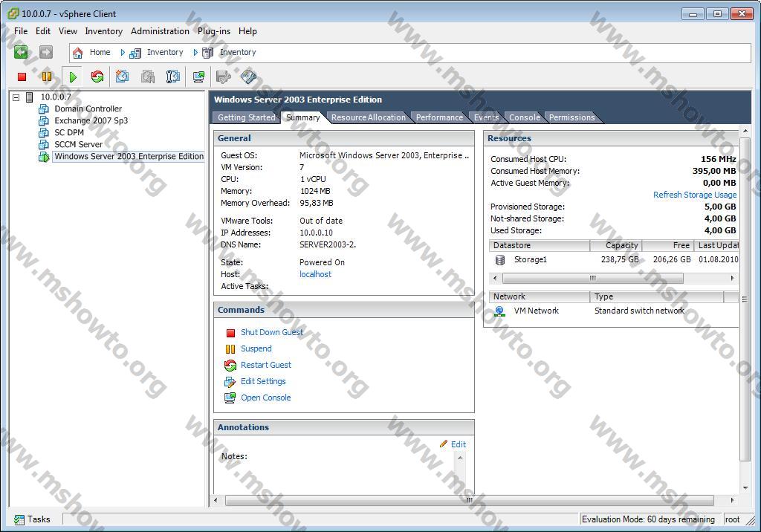Click the yellow Suspend toolbar button
This screenshot has height=532, width=761.
point(47,77)
